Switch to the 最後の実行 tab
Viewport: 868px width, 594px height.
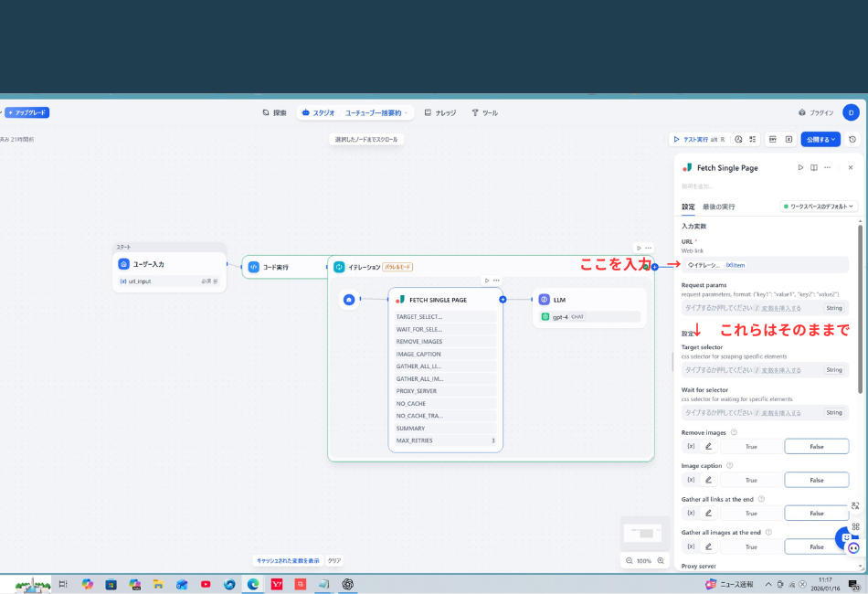[x=718, y=207]
